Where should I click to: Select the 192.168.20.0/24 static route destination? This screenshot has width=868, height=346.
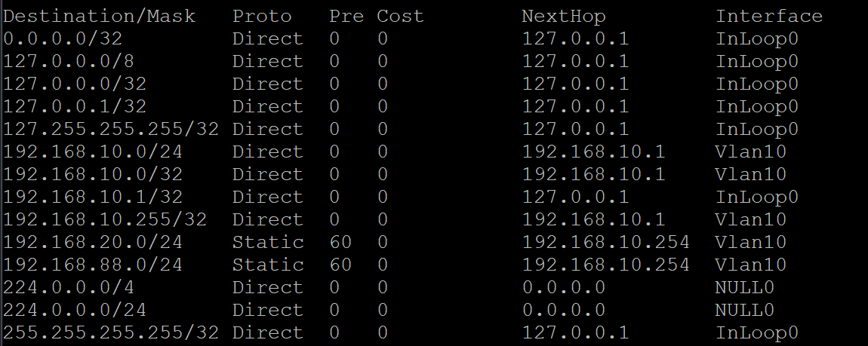(x=93, y=242)
